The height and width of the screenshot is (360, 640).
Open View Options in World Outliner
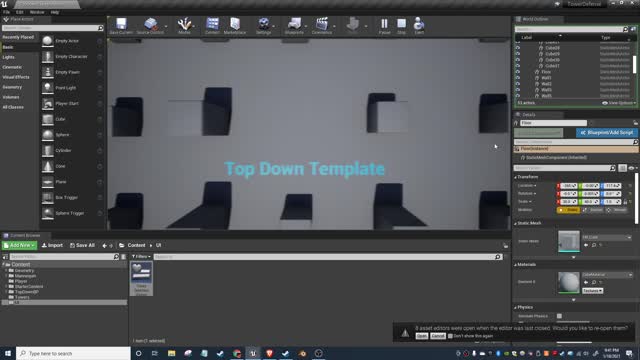(x=619, y=103)
